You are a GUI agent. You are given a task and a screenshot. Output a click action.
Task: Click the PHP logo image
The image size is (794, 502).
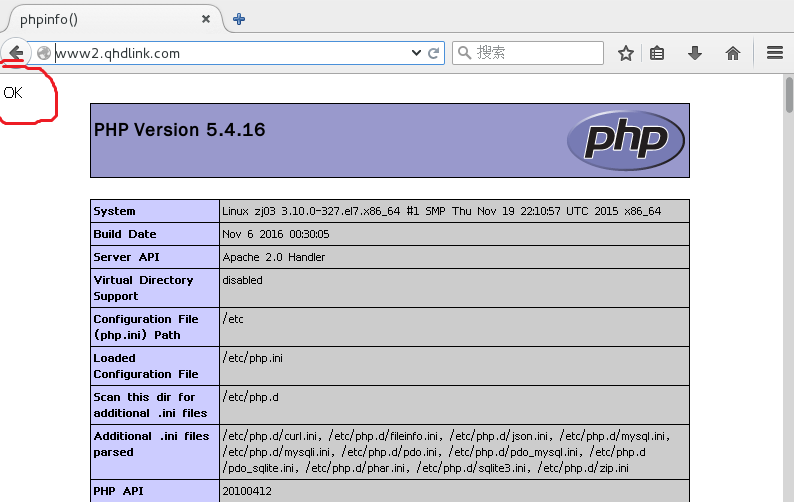point(625,140)
